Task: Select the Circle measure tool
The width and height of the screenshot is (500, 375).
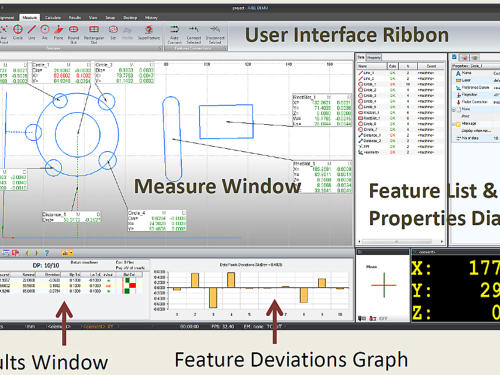Action: pyautogui.click(x=18, y=32)
